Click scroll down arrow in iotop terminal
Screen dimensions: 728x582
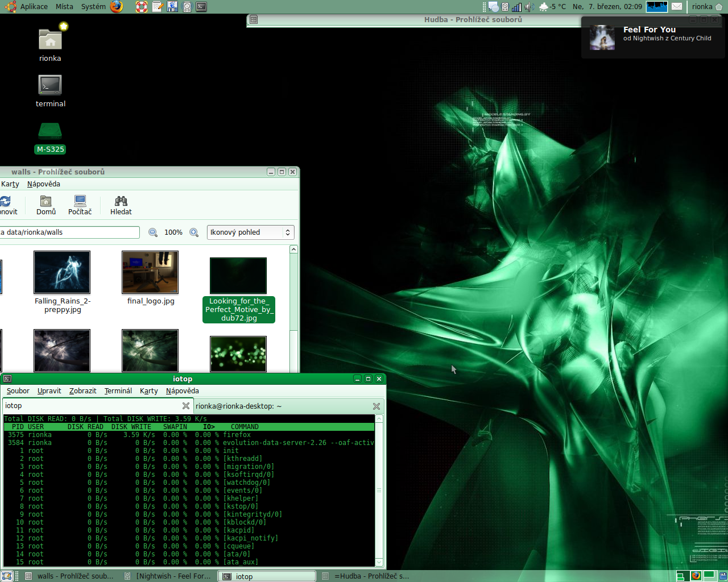click(x=379, y=562)
